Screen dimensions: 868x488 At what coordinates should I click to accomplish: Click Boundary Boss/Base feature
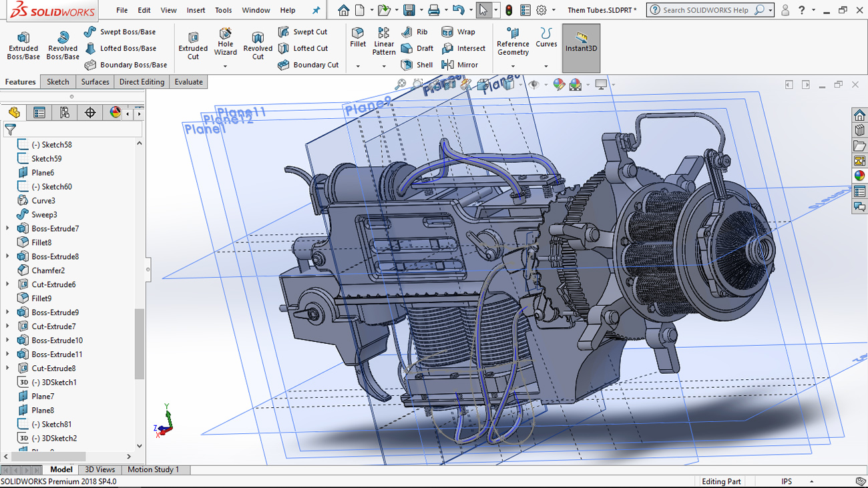click(x=126, y=65)
